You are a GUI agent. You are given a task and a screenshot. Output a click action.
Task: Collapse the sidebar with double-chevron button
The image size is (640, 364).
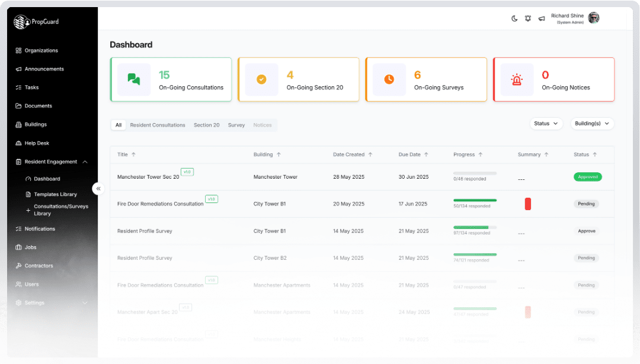(x=98, y=189)
